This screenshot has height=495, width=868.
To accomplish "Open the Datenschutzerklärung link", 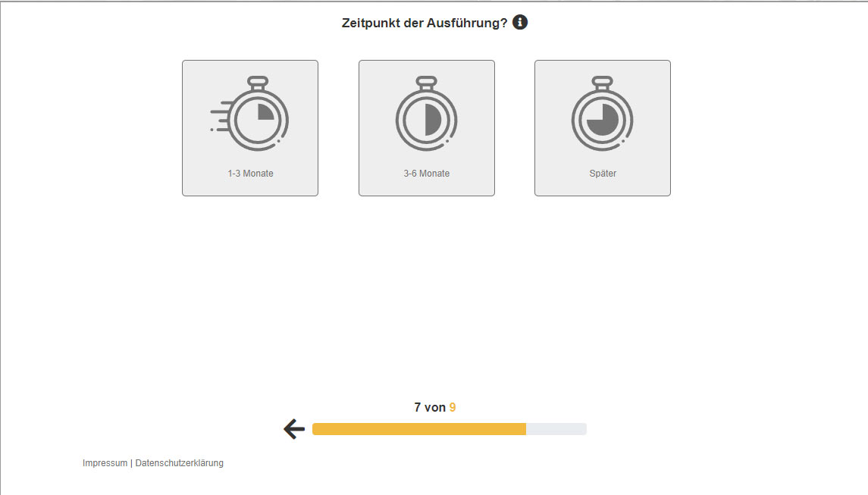I will click(180, 463).
